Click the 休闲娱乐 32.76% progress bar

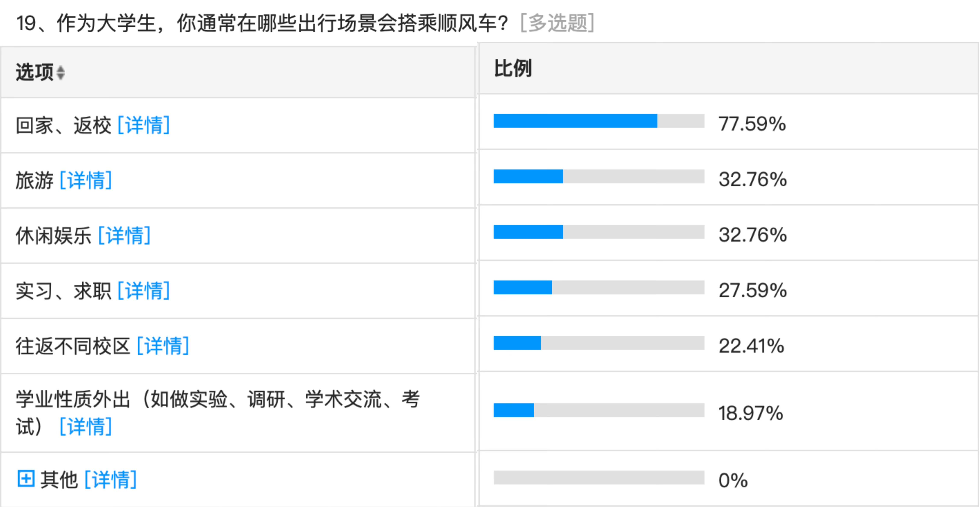598,232
